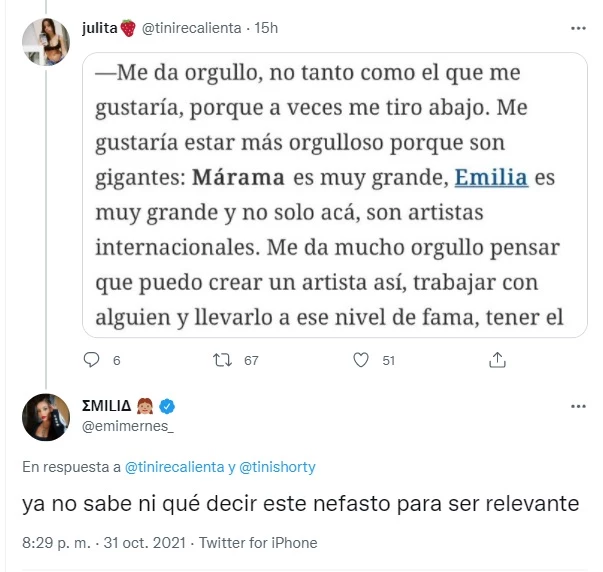Click the 15h timestamp on julita's tweet
Viewport: 603px width, 572px height.
coord(264,28)
